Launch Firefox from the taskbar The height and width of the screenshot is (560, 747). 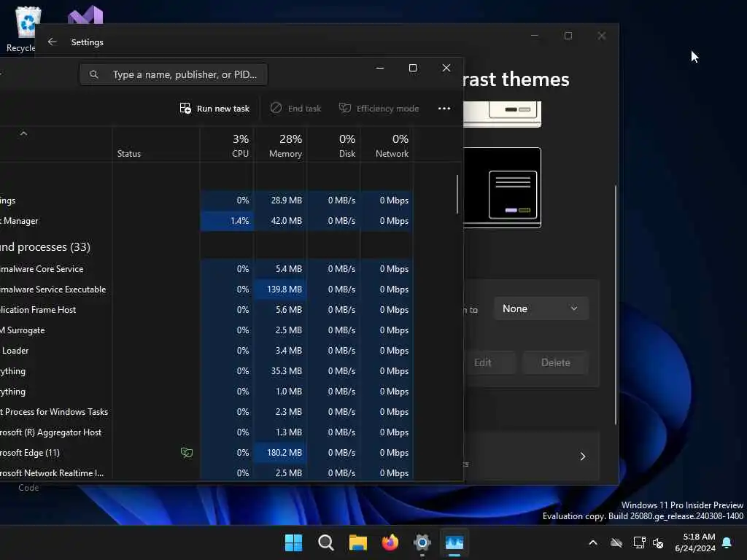pos(390,542)
